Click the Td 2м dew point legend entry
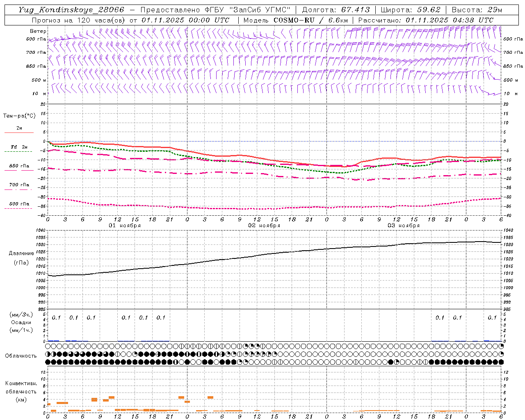The width and height of the screenshot is (525, 420). point(19,147)
